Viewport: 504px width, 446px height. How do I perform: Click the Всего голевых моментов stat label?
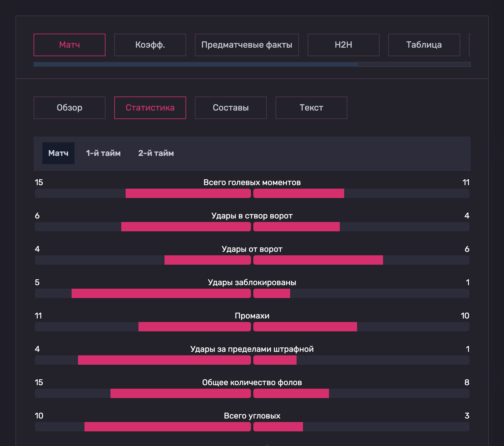[252, 182]
